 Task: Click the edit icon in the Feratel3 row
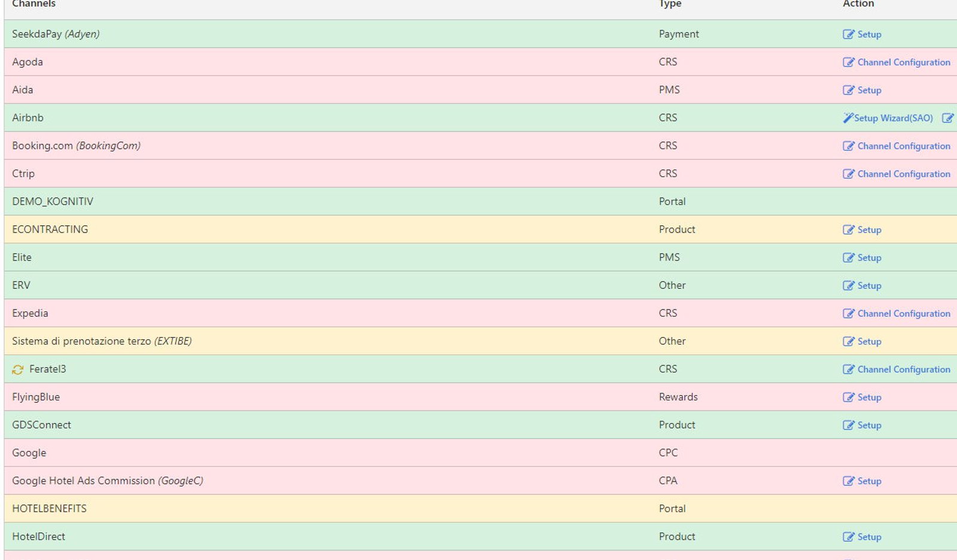pos(848,369)
